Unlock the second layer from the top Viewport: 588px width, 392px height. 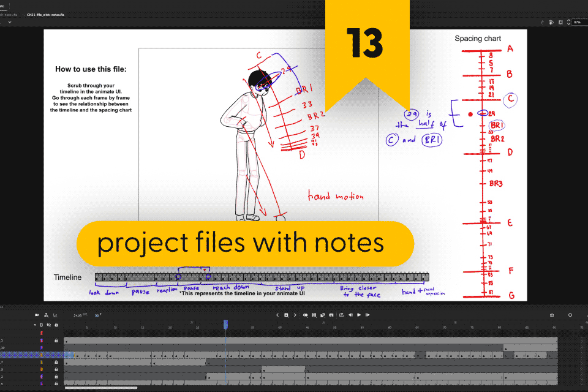coord(56,341)
